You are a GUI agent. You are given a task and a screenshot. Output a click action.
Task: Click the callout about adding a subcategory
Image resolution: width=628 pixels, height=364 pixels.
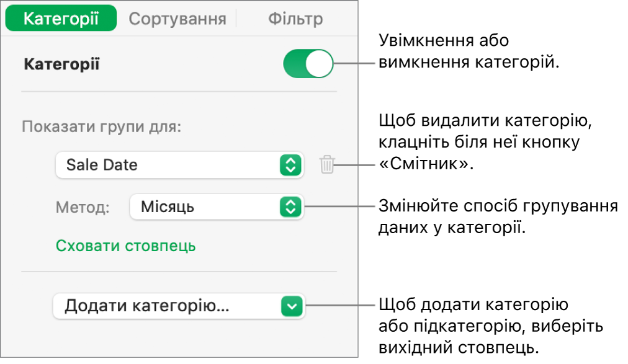tap(490, 327)
